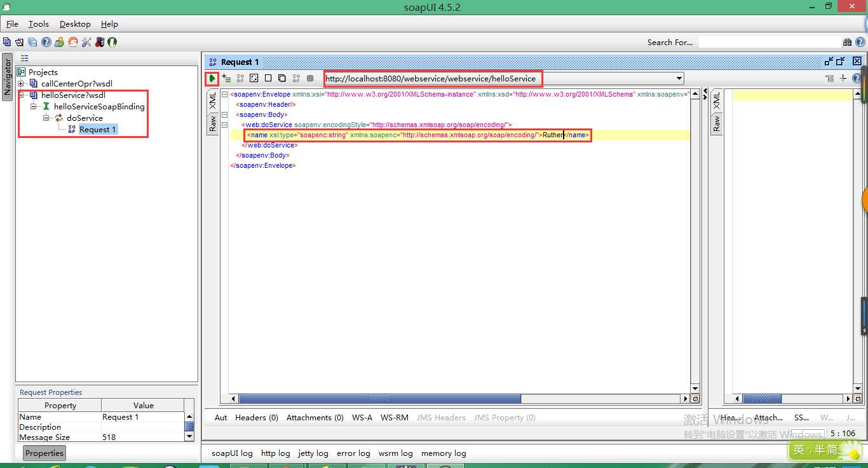
Task: Open the Attachments (0) tab
Action: point(315,418)
